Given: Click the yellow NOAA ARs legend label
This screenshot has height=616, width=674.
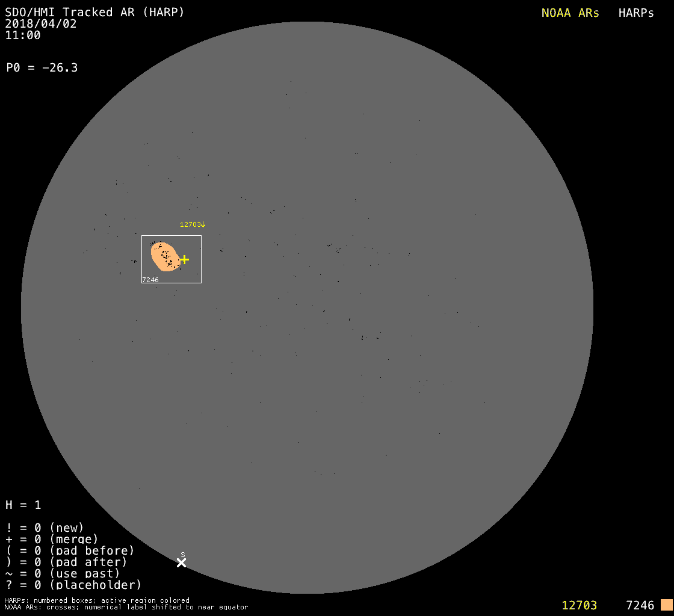Looking at the screenshot, I should 570,13.
